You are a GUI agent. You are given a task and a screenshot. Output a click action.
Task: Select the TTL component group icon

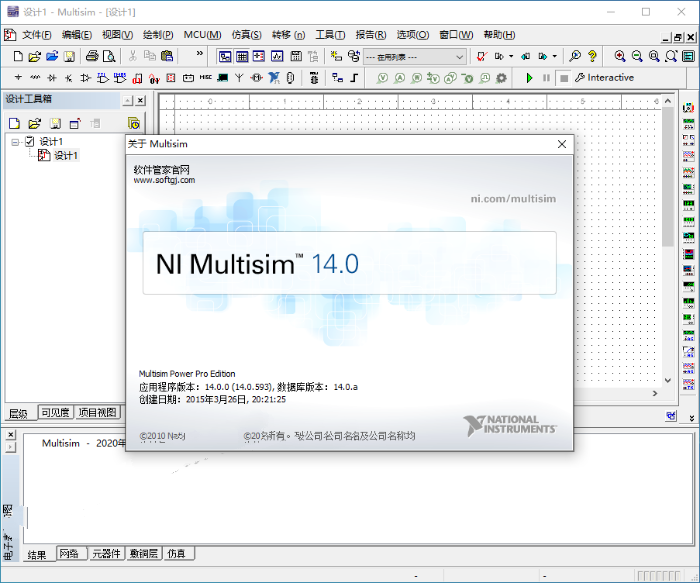tap(103, 78)
